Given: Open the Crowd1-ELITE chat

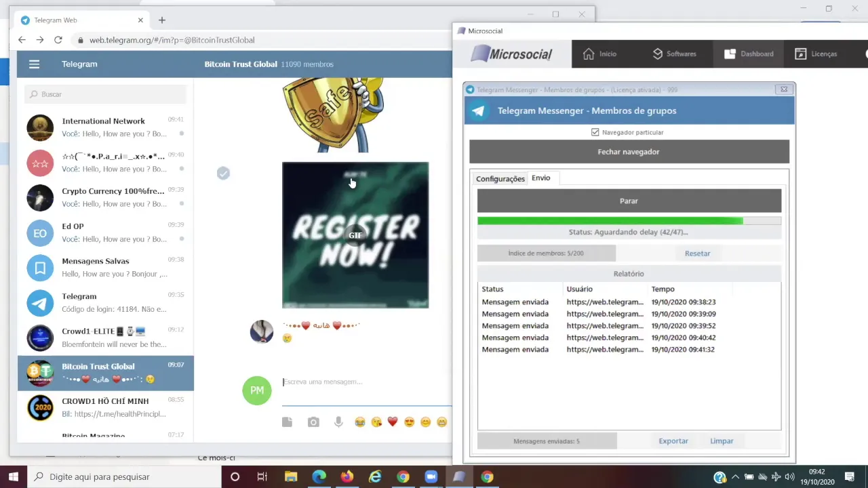Looking at the screenshot, I should point(106,338).
